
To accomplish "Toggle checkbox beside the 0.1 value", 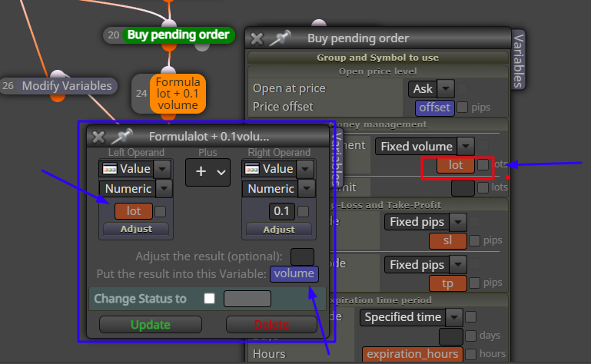I will 303,211.
